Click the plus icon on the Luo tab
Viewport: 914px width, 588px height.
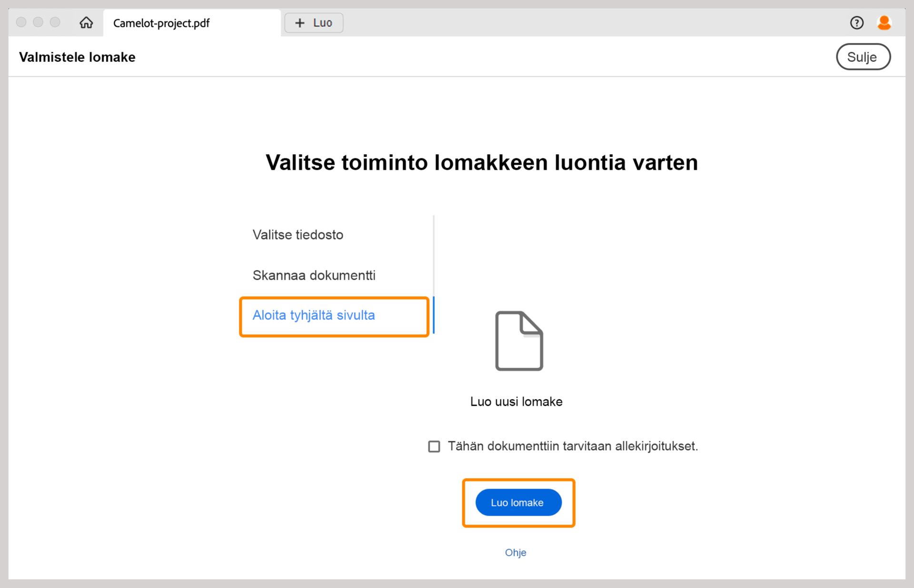[300, 22]
